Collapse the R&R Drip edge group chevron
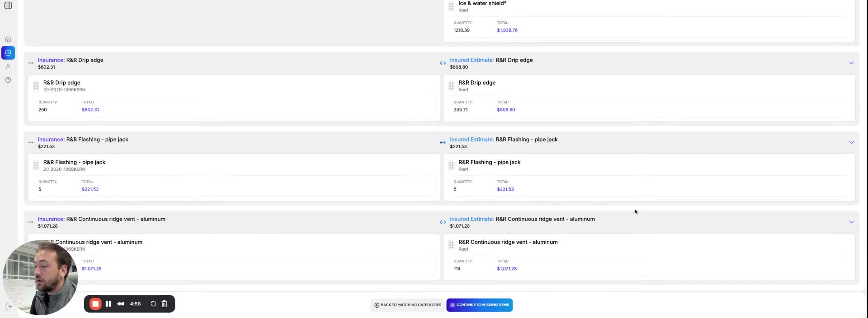868x318 pixels. (x=851, y=63)
